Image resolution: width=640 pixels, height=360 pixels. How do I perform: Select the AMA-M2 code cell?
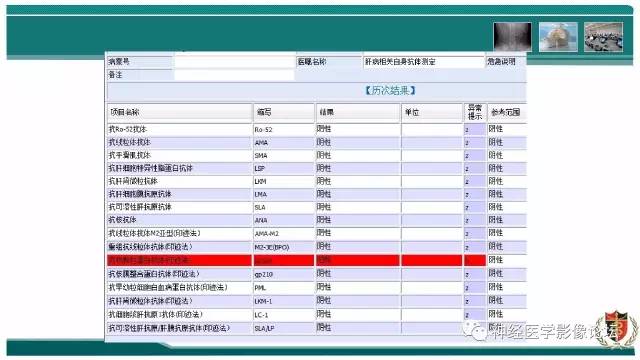[x=284, y=233]
